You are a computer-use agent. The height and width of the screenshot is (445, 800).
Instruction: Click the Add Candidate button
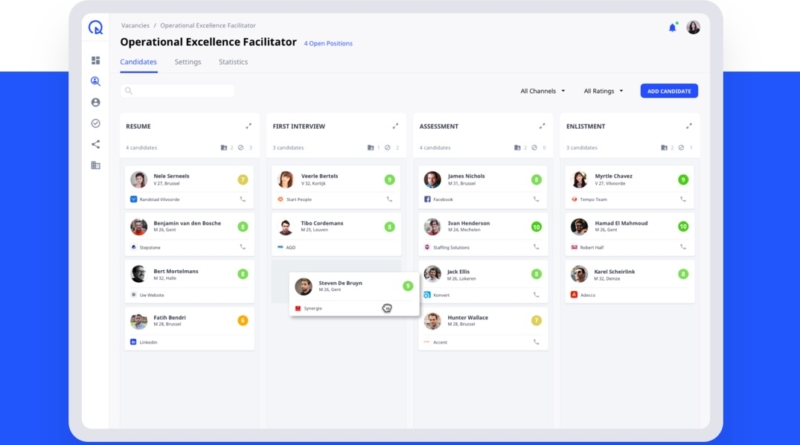point(669,91)
